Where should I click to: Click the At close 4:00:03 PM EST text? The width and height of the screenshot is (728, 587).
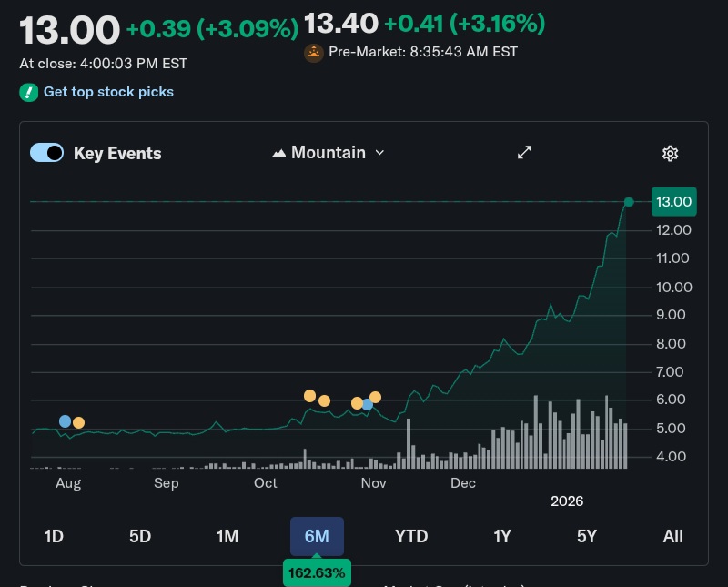coord(104,63)
